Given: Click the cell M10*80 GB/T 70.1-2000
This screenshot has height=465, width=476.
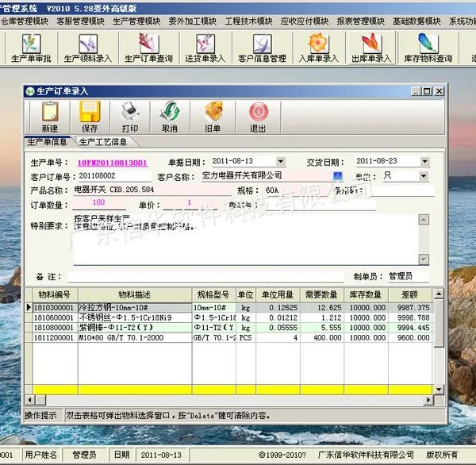Looking at the screenshot, I should (135, 338).
